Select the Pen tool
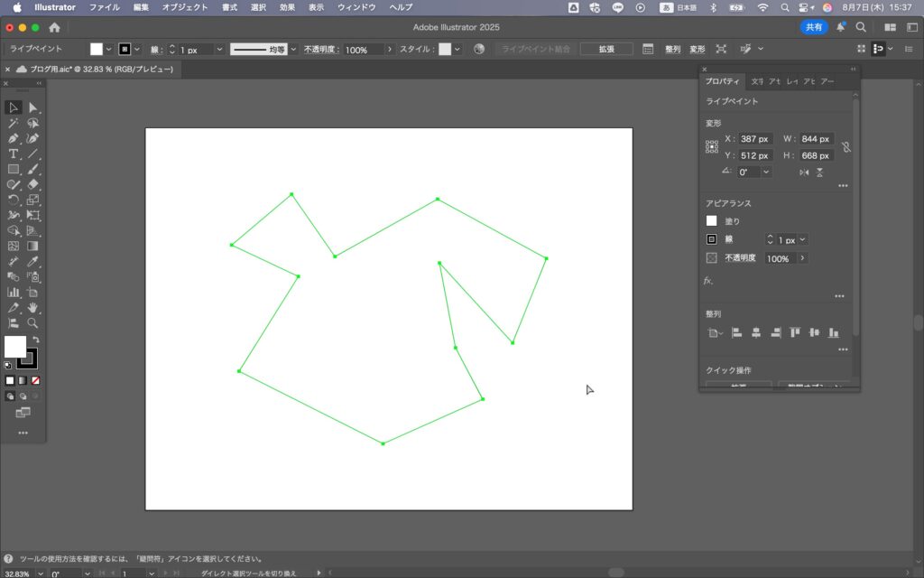 [14, 138]
